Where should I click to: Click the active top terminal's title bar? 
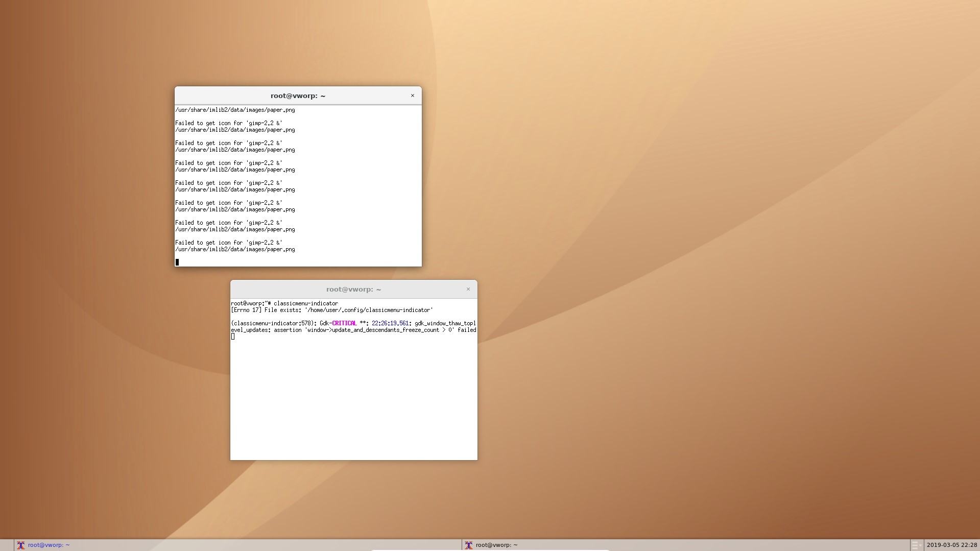pyautogui.click(x=298, y=95)
